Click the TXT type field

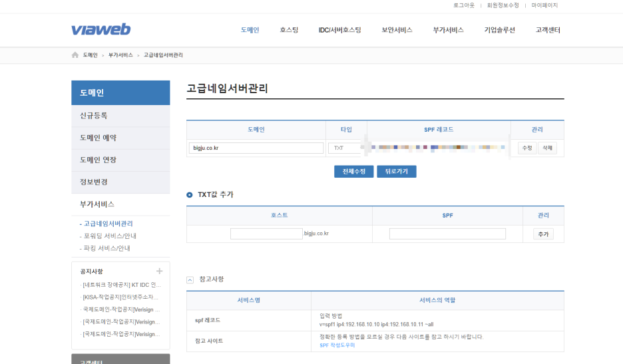pos(344,148)
